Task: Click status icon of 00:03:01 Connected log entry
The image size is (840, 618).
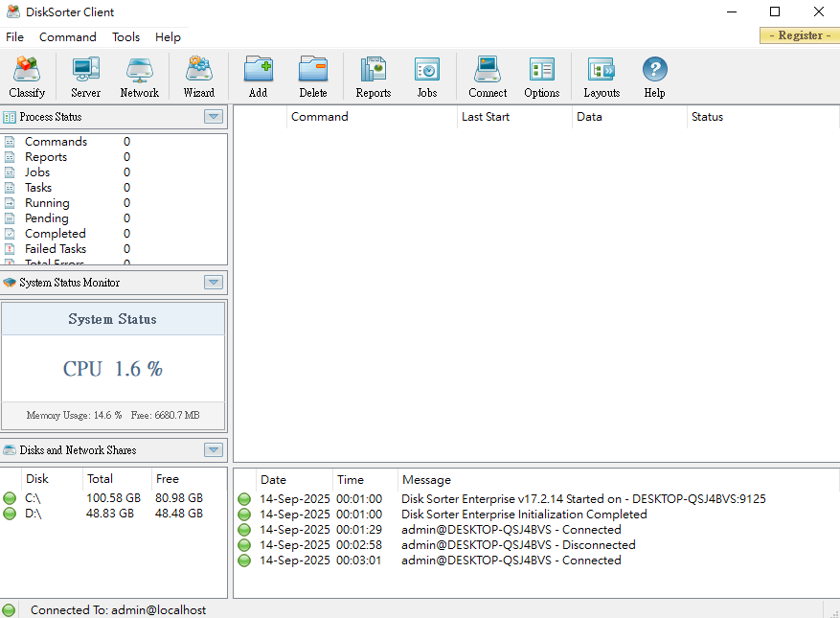Action: [x=244, y=561]
